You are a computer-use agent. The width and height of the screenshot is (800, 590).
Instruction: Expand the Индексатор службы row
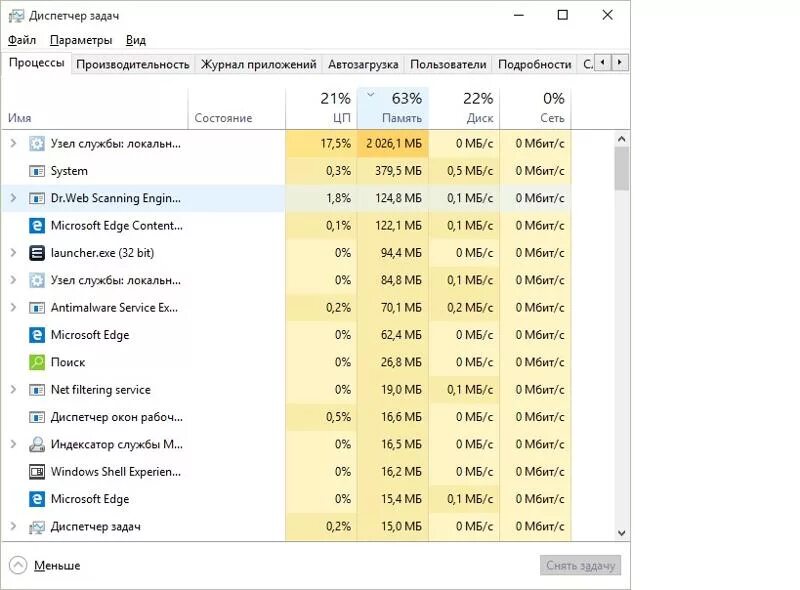[x=13, y=445]
